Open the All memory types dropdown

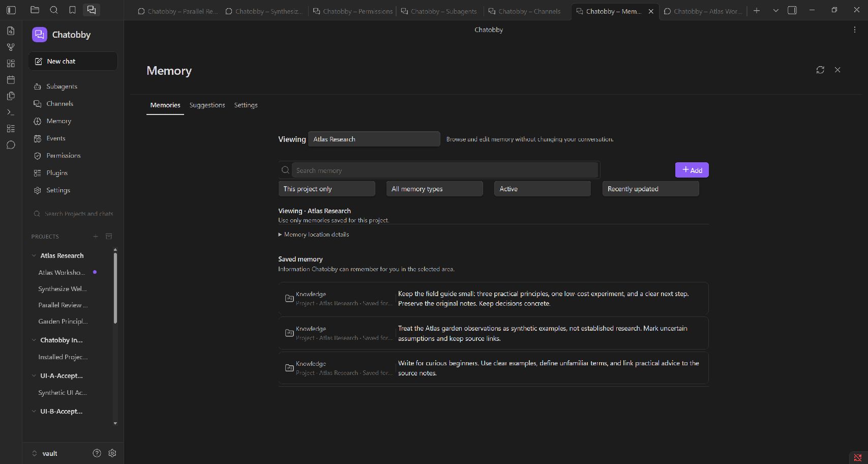click(x=435, y=189)
